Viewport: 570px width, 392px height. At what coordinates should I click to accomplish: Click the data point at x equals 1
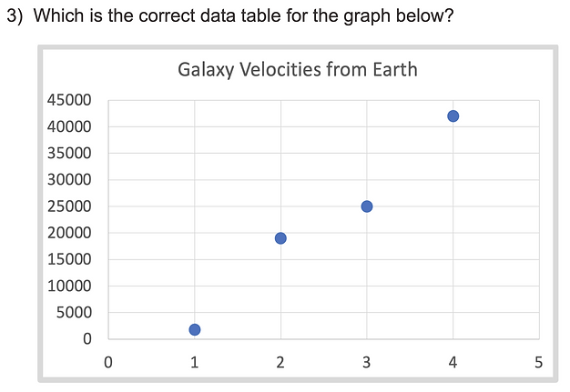click(194, 329)
